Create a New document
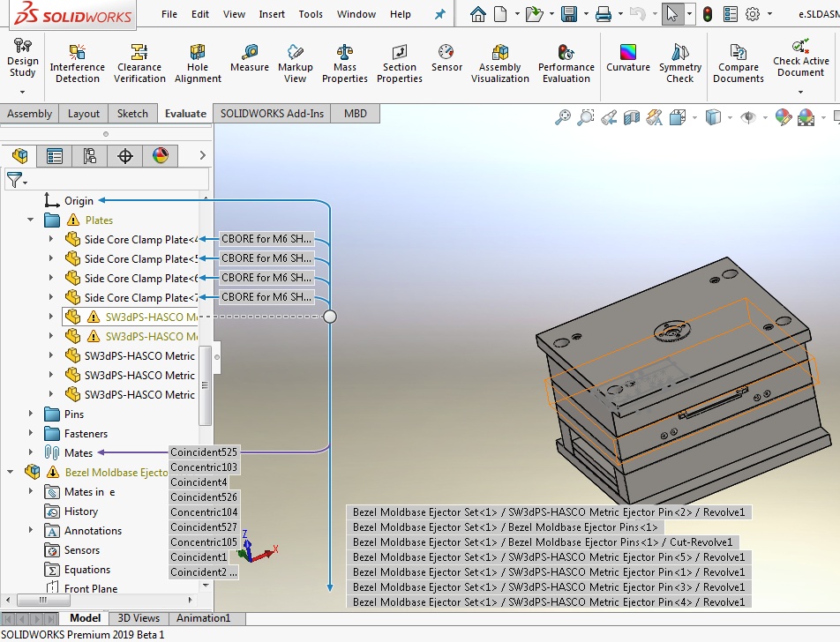This screenshot has height=642, width=840. [500, 14]
